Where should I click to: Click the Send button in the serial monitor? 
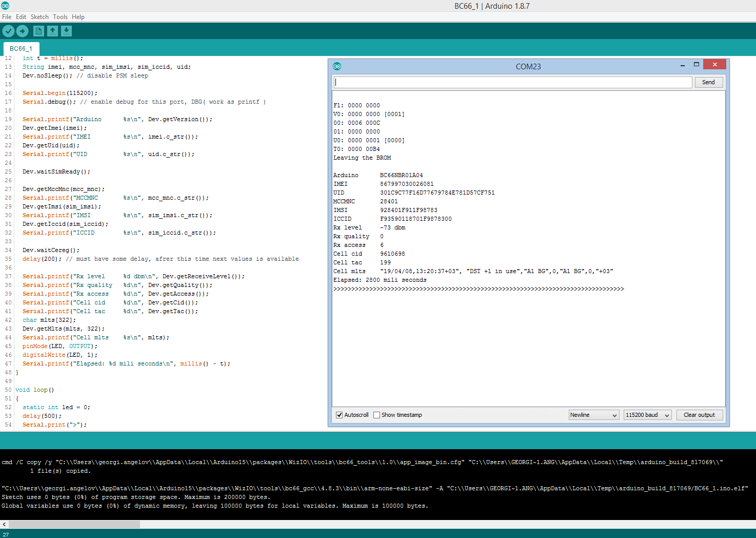tap(709, 82)
